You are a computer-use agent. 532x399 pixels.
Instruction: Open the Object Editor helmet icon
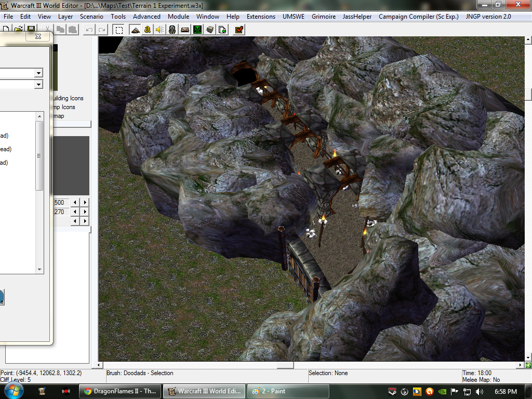coord(172,30)
